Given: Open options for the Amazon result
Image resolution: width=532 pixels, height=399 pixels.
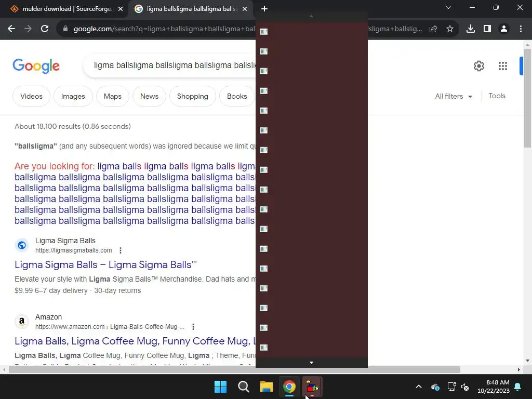Looking at the screenshot, I should pyautogui.click(x=193, y=327).
